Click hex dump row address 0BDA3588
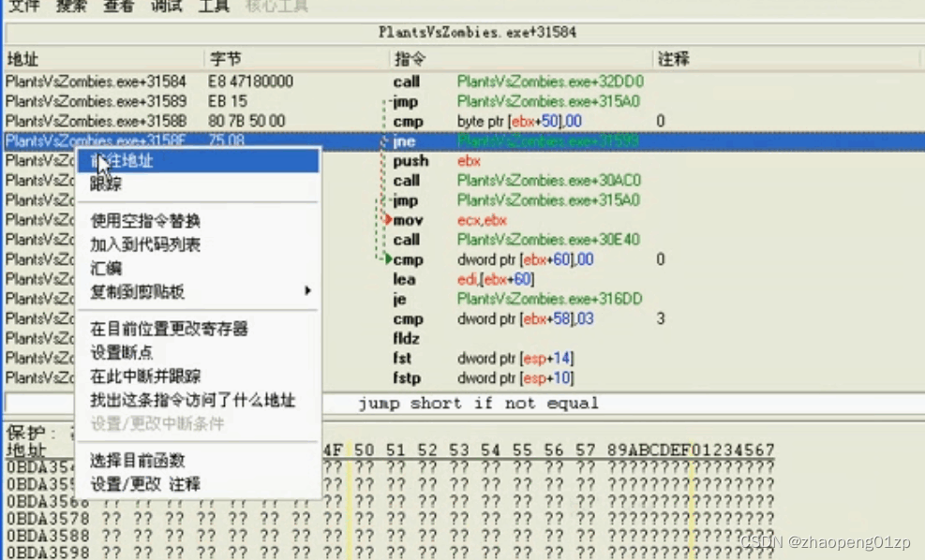The height and width of the screenshot is (560, 925). [48, 536]
